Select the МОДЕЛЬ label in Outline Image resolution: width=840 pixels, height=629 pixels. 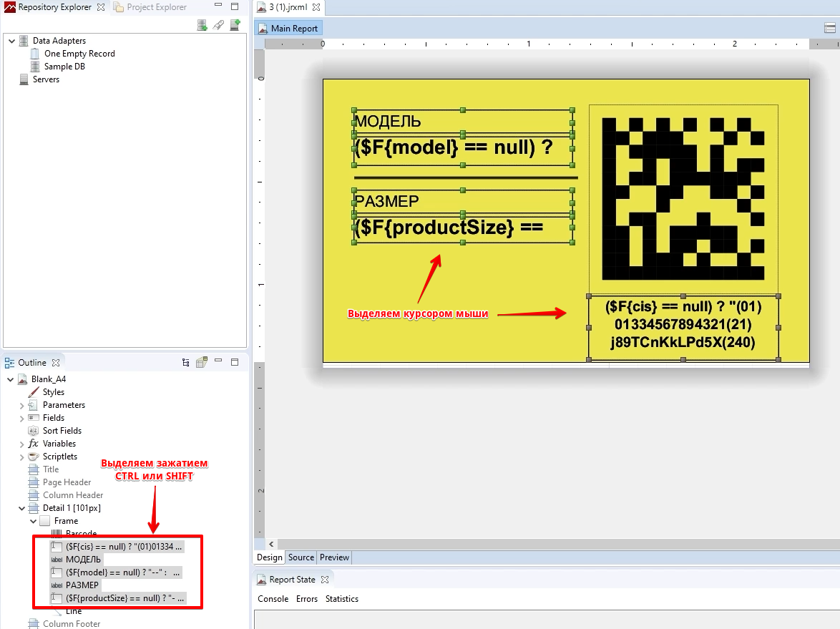tap(83, 560)
